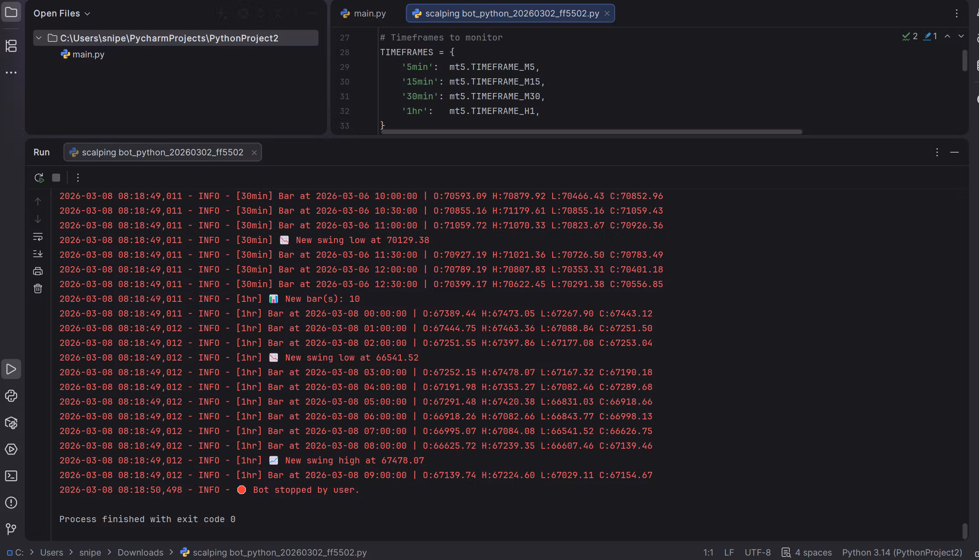The height and width of the screenshot is (560, 979).
Task: Toggle soft-wrap in Run console
Action: [38, 236]
